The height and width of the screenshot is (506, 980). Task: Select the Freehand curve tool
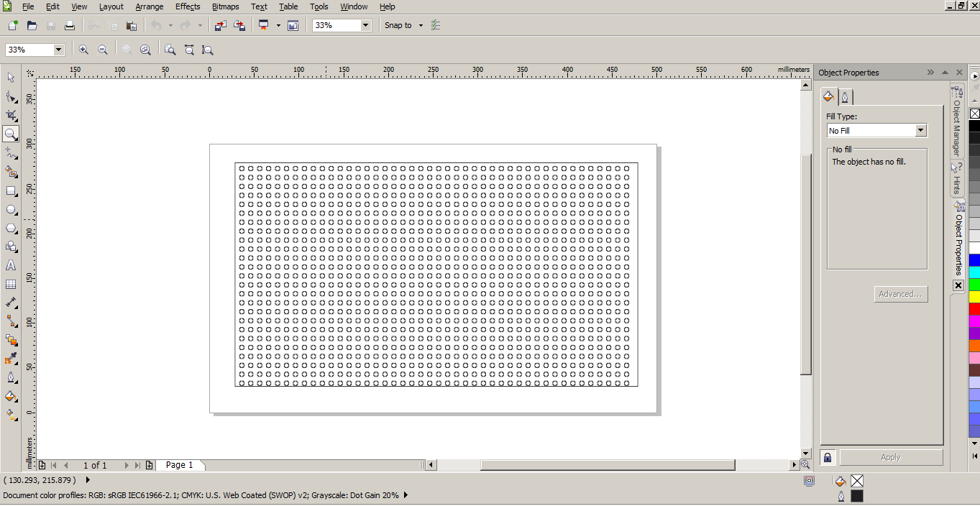click(x=11, y=152)
